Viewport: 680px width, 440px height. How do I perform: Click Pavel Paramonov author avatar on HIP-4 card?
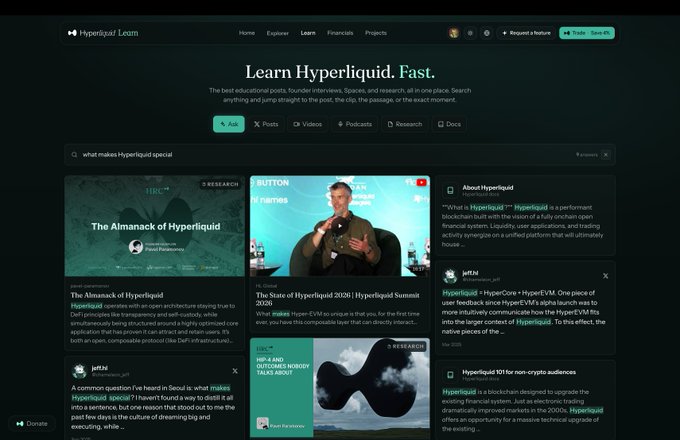(x=262, y=423)
